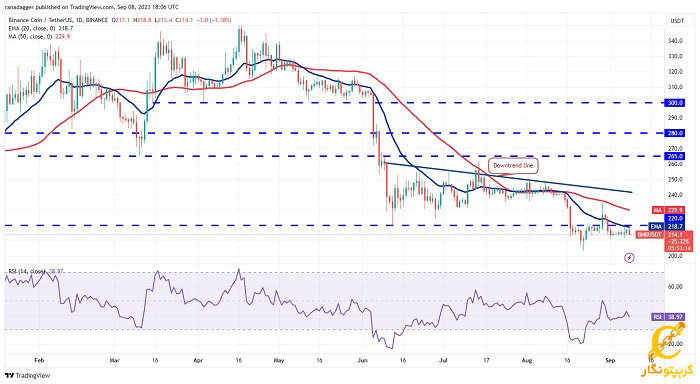Click the Sep label on time axis
Viewport: 700px width, 384px height.
click(x=610, y=360)
